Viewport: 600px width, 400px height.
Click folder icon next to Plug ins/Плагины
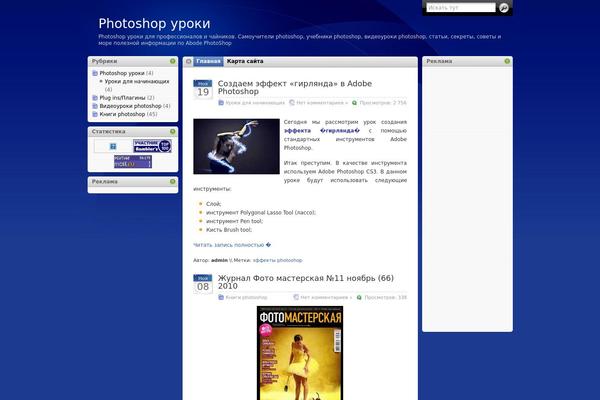[x=95, y=98]
